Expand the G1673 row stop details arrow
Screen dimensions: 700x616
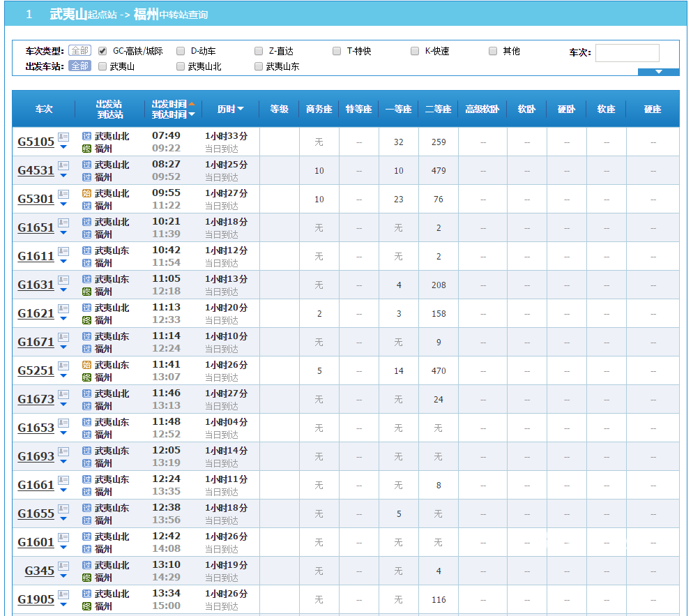point(63,404)
